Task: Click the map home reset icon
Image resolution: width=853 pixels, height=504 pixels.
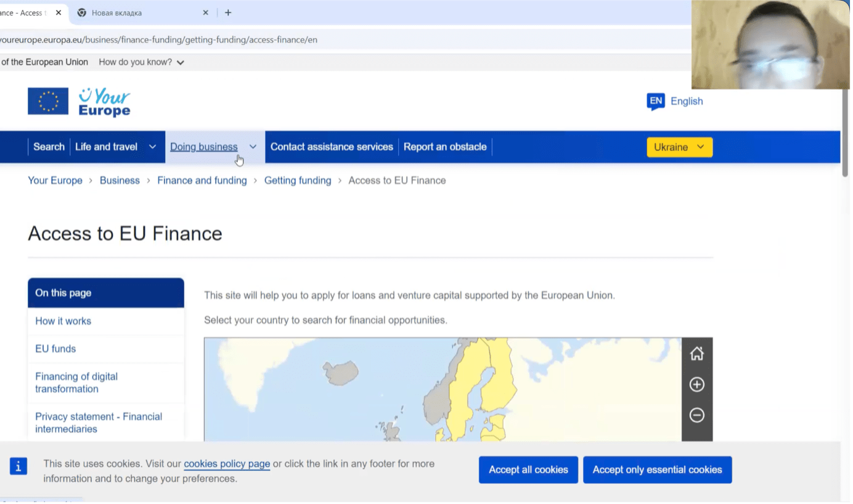Action: tap(696, 354)
